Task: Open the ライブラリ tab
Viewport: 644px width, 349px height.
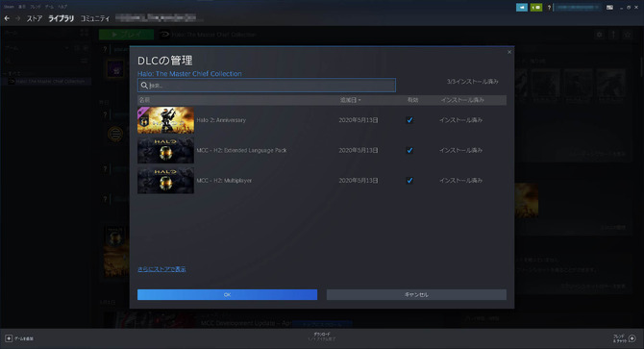Action: [62, 18]
